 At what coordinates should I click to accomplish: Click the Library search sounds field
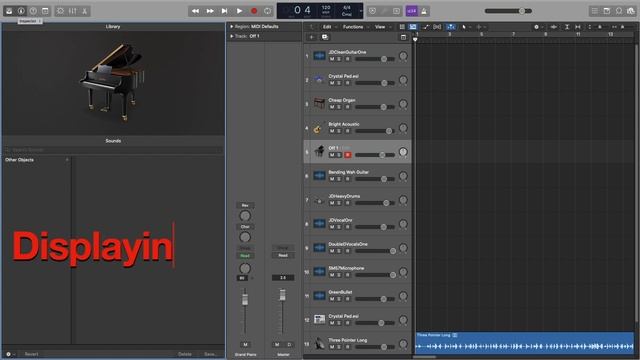pos(113,150)
